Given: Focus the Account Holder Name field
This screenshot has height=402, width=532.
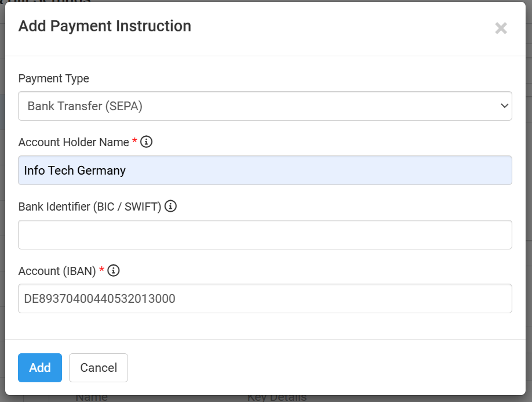Looking at the screenshot, I should (x=264, y=171).
